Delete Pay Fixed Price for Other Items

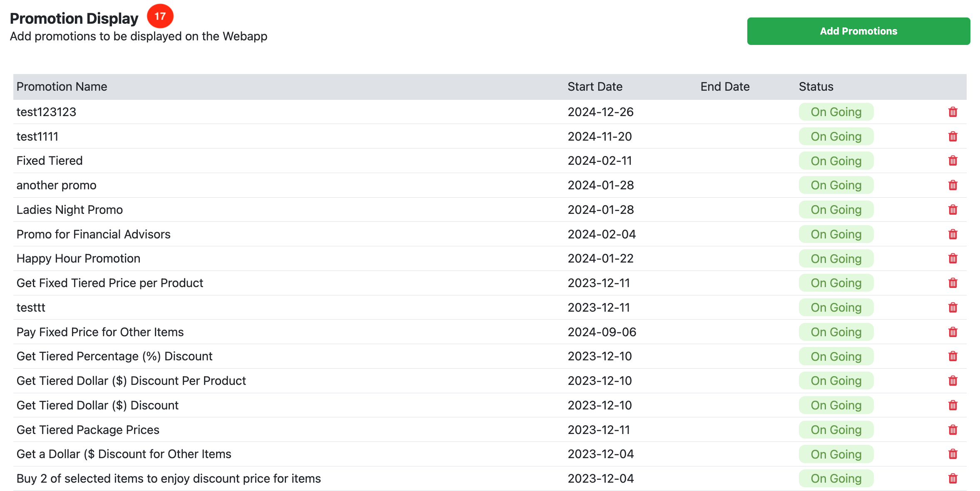coord(953,332)
